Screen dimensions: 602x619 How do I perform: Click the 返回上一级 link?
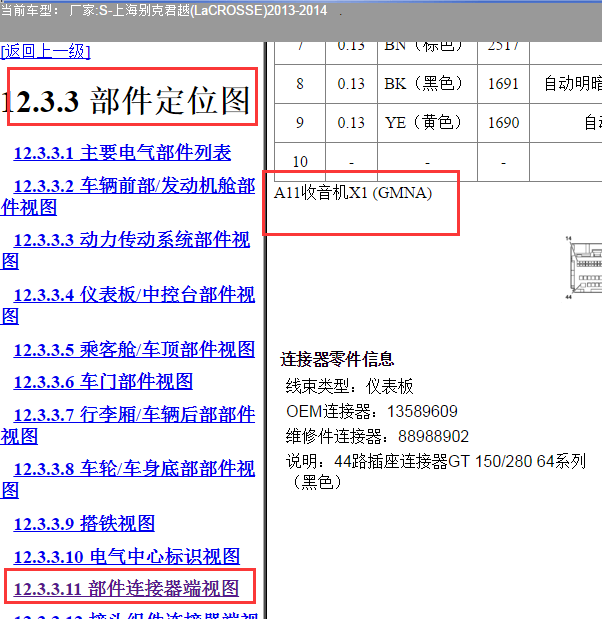(45, 51)
